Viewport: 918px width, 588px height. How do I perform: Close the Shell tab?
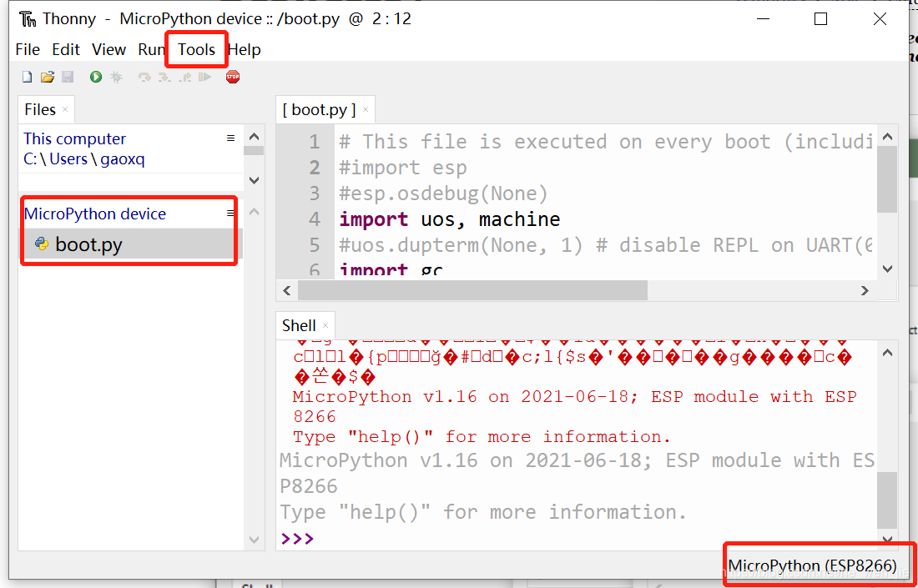point(325,325)
